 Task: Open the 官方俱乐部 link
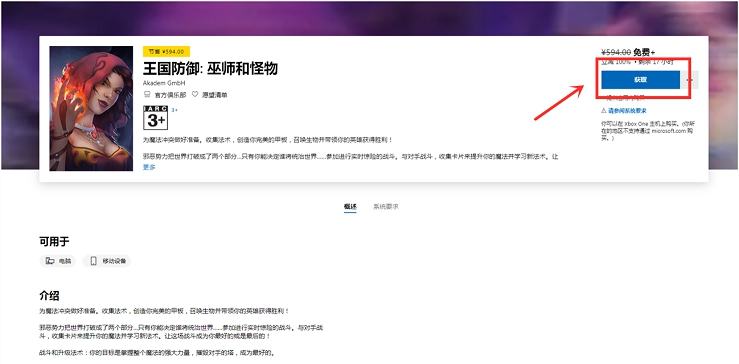point(170,95)
